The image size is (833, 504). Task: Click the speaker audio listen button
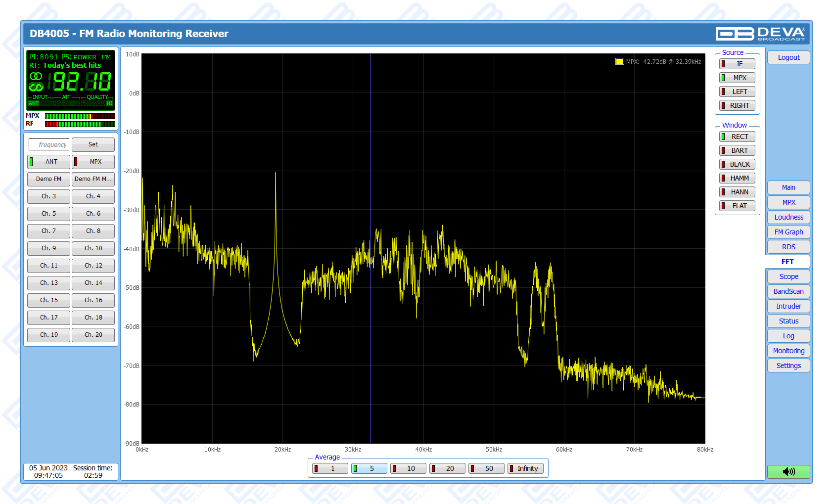point(788,471)
